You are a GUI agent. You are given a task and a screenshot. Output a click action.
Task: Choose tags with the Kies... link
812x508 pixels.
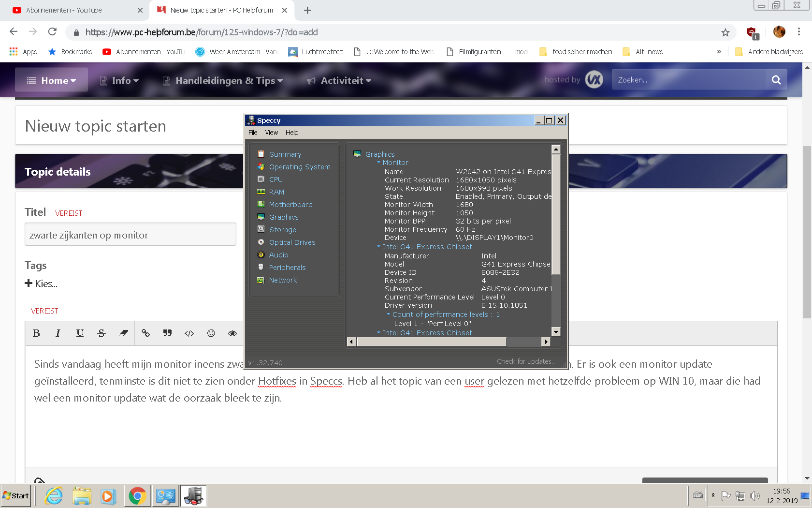(x=41, y=284)
